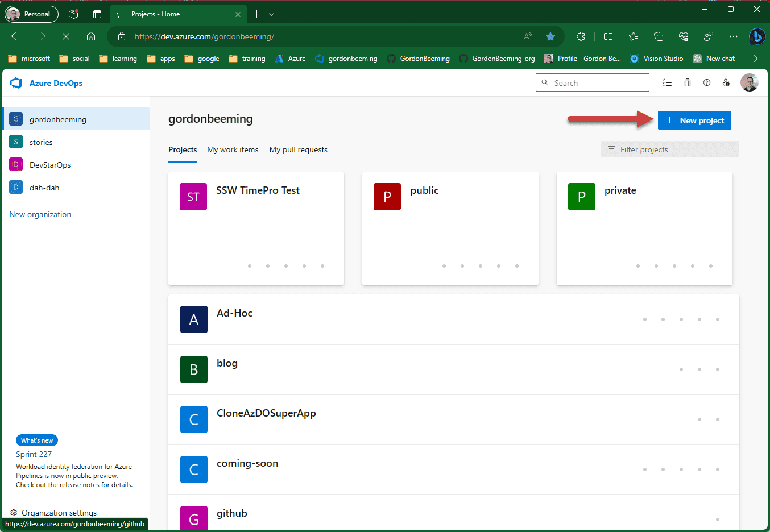Click the favorite star in address bar

[550, 36]
